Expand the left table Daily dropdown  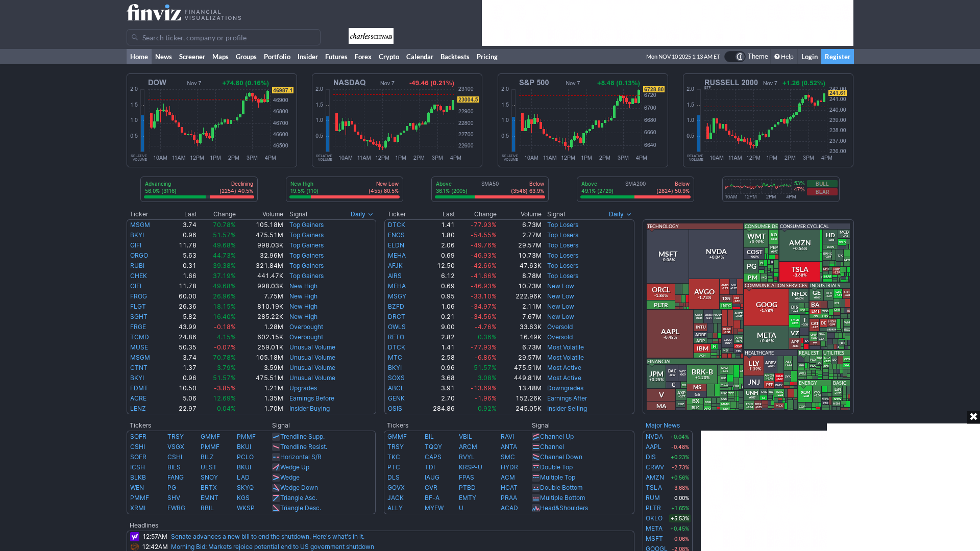(361, 214)
